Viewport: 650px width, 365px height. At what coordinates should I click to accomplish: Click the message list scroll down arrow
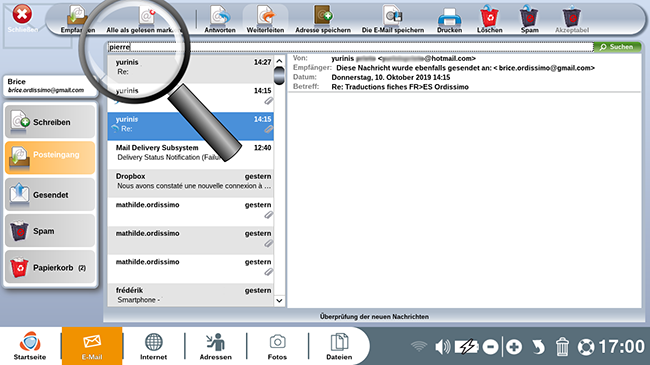[x=279, y=301]
